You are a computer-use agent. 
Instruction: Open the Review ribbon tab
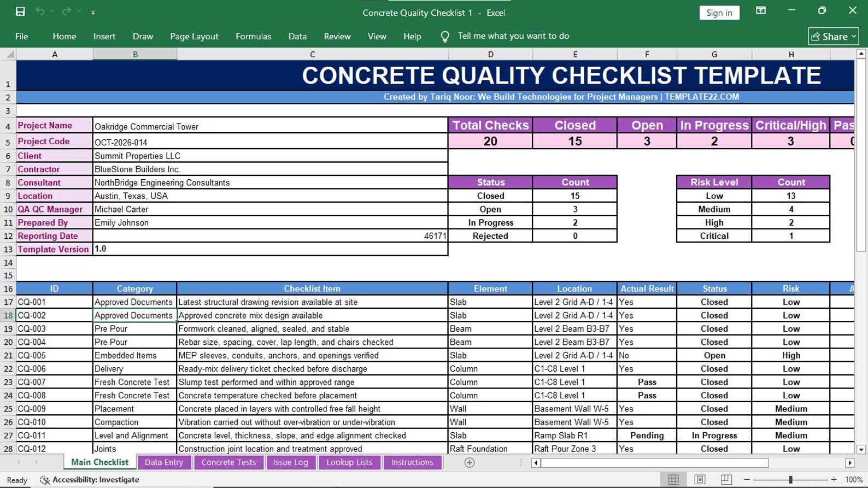tap(337, 36)
